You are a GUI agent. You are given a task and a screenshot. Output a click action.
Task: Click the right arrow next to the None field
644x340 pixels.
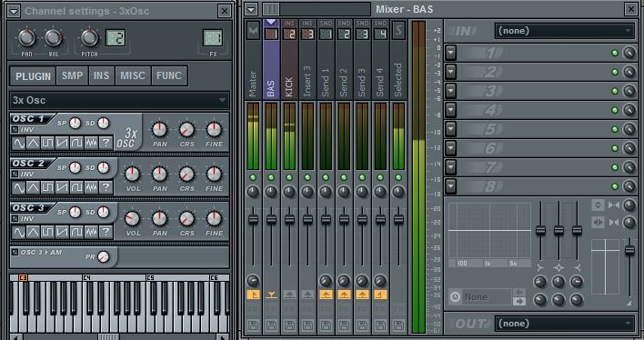519,302
